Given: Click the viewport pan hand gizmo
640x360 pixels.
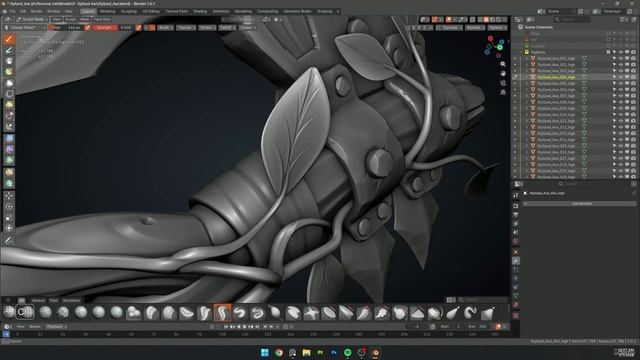Looking at the screenshot, I should [503, 73].
